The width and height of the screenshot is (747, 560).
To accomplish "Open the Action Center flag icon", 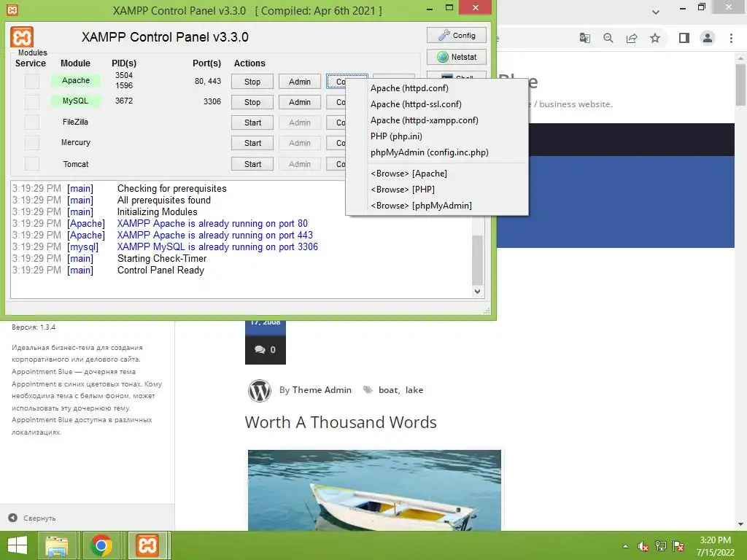I will pyautogui.click(x=678, y=546).
